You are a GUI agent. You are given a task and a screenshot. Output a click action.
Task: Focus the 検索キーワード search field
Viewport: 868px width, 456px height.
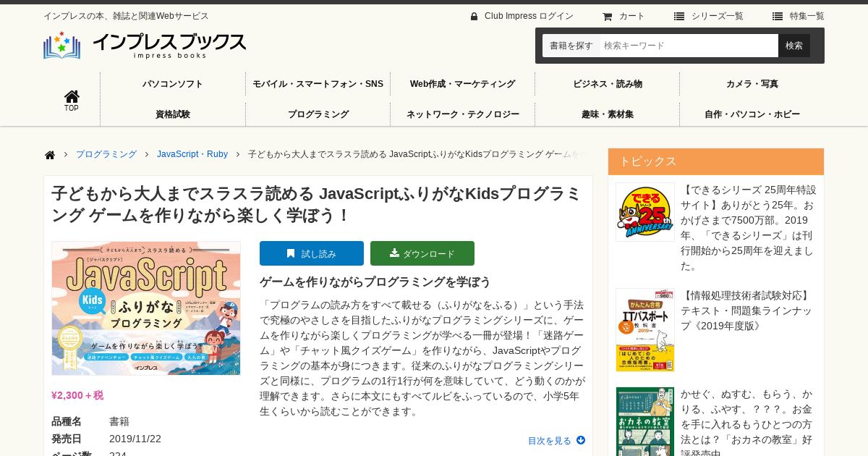pos(689,46)
